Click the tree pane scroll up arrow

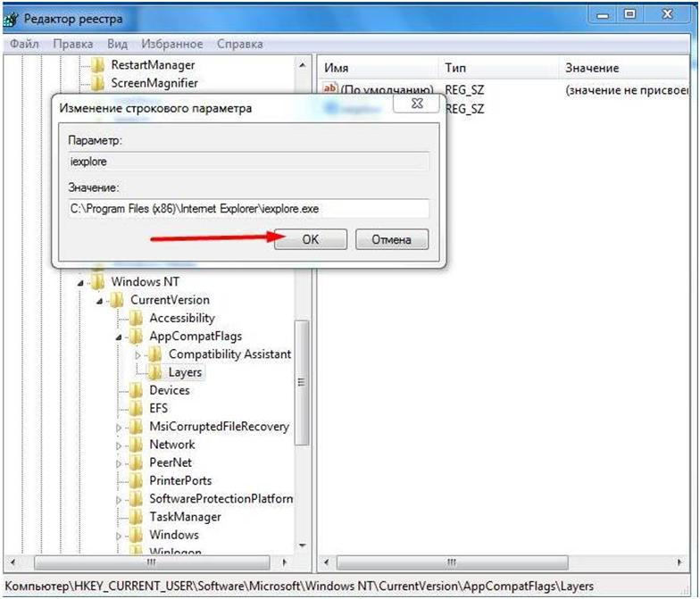[x=302, y=65]
